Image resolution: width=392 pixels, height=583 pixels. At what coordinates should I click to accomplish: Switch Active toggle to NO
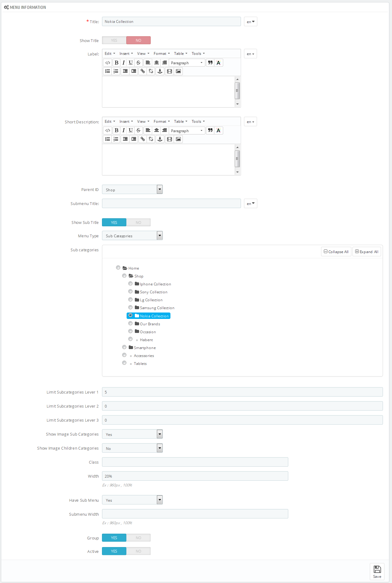pos(138,551)
